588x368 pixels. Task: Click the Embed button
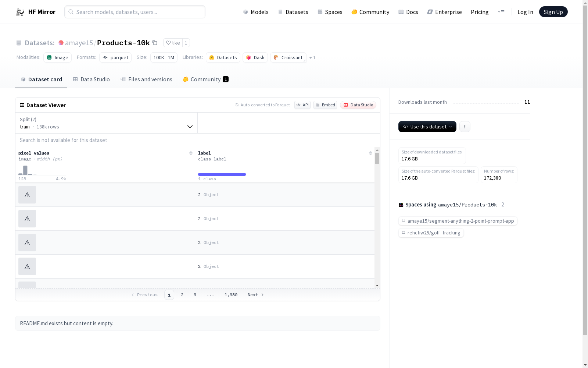click(x=325, y=105)
